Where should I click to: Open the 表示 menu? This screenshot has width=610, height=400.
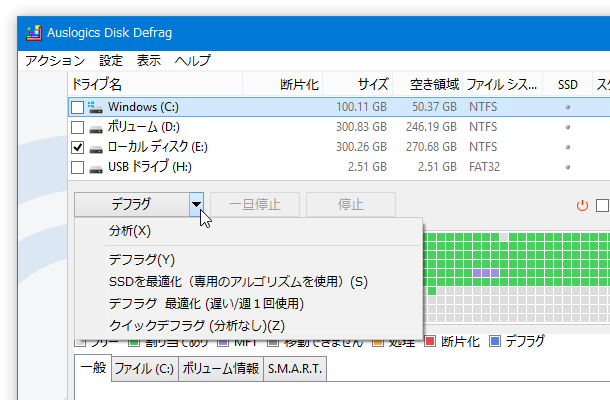(x=149, y=61)
